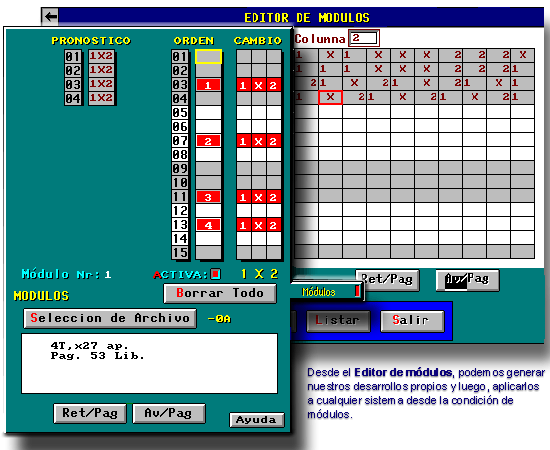Click the description text box '4T,x27 ap.'
Image resolution: width=550 pixels, height=450 pixels.
[x=149, y=364]
